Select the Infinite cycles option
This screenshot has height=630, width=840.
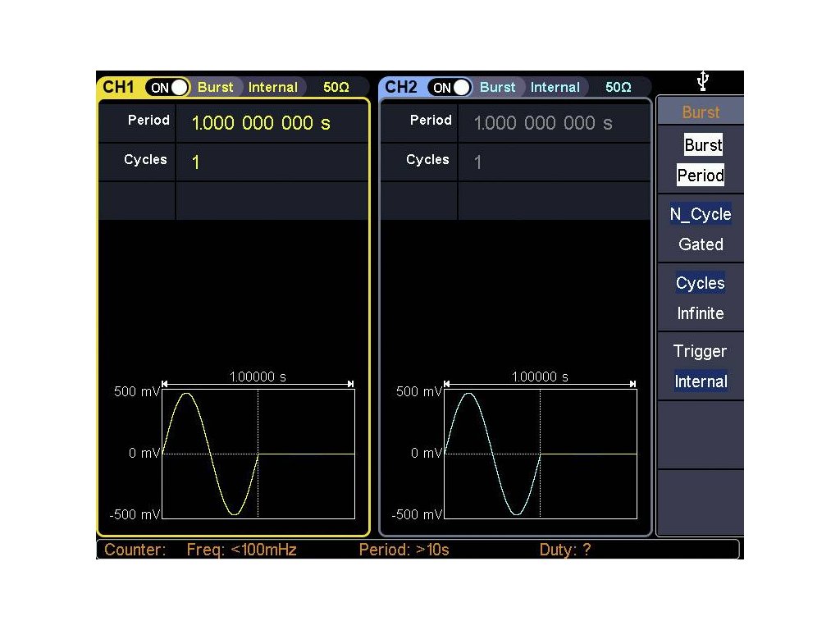click(701, 313)
